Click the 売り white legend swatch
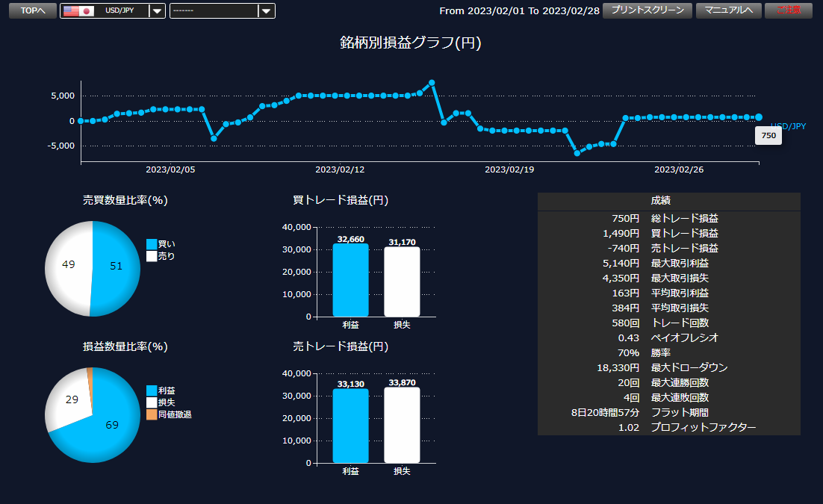The width and height of the screenshot is (823, 504). coord(152,256)
